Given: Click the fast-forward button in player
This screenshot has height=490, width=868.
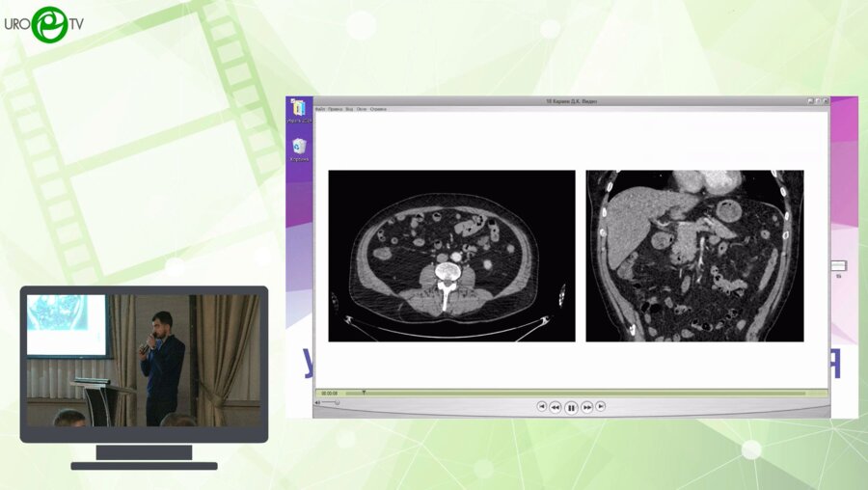Looking at the screenshot, I should 586,407.
